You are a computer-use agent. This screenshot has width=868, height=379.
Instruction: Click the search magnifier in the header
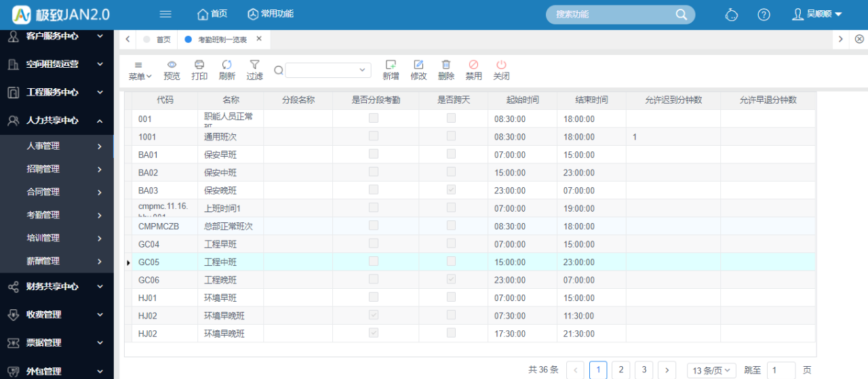pos(682,14)
